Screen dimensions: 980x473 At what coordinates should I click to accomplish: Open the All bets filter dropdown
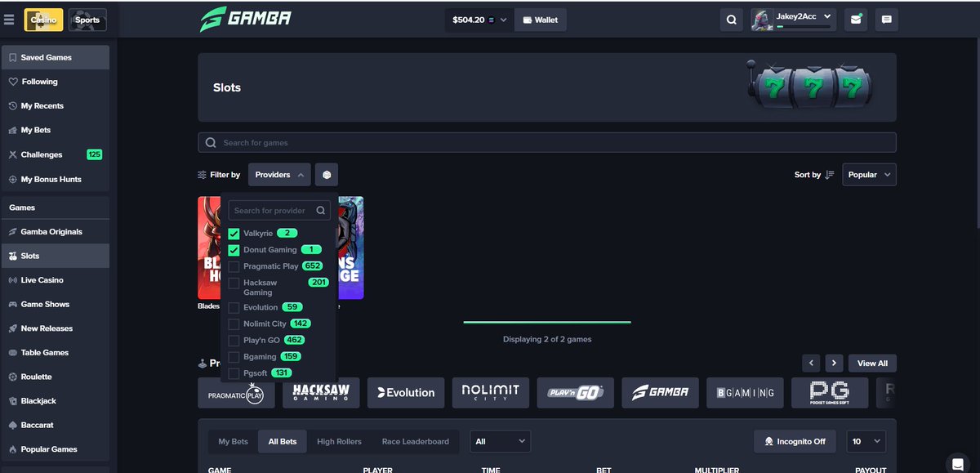[501, 441]
